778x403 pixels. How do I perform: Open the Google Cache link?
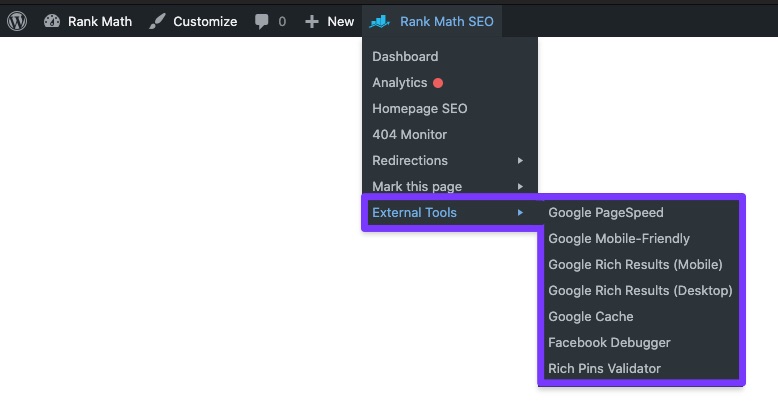tap(590, 317)
